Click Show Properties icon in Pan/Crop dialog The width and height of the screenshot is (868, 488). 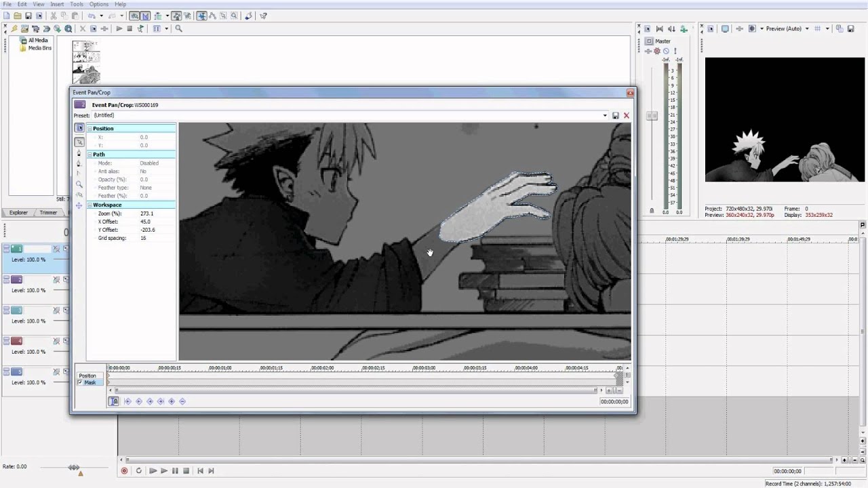point(79,127)
